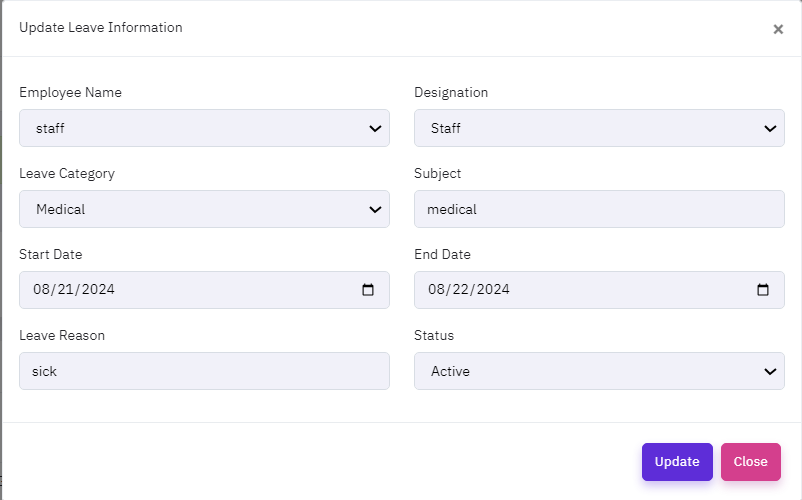Open the Status dropdown showing Active
802x500 pixels.
click(x=599, y=371)
